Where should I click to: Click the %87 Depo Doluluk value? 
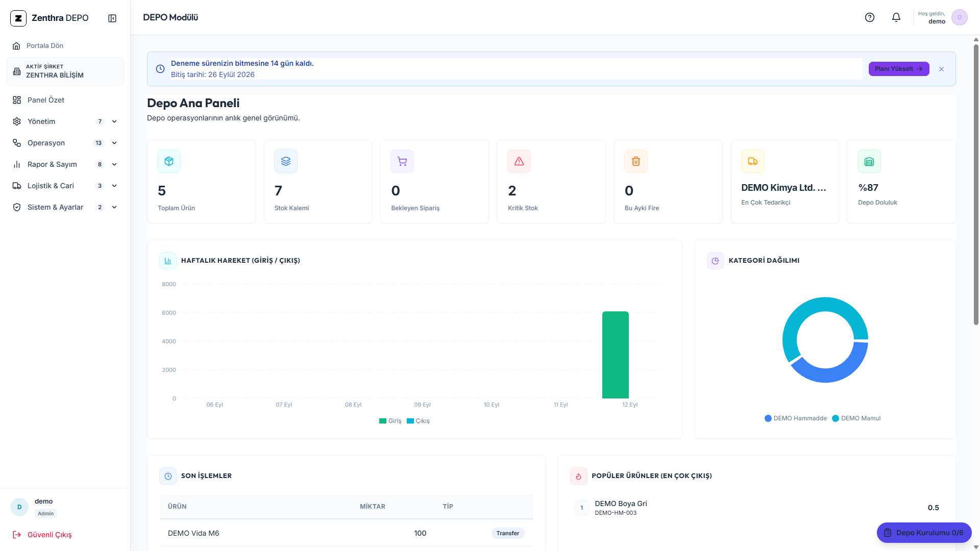coord(868,188)
